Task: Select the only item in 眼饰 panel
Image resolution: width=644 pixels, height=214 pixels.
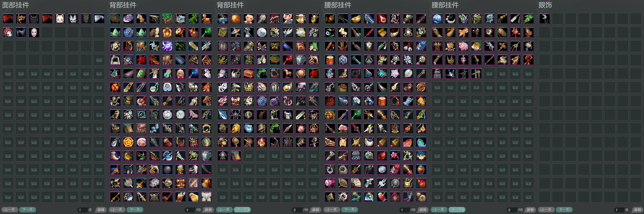Action: click(545, 19)
